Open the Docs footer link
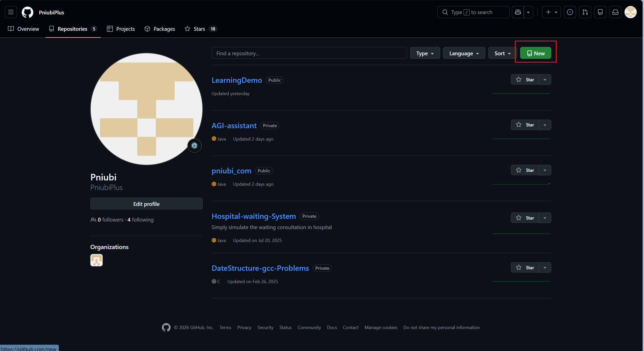Screen dimensions: 644x351 332,328
